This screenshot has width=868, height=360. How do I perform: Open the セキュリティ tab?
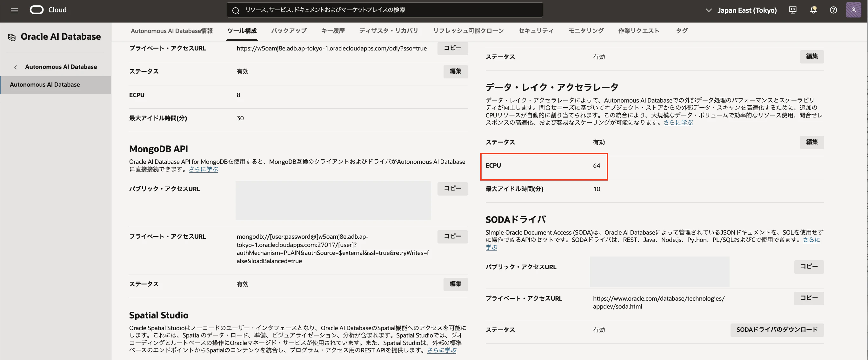pyautogui.click(x=536, y=31)
